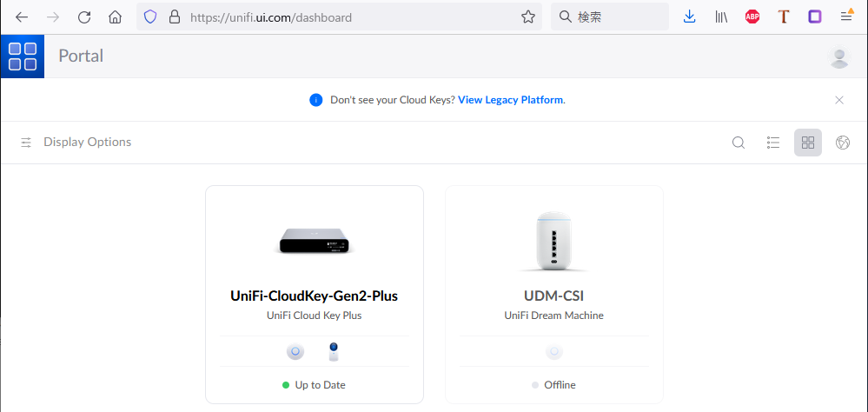The width and height of the screenshot is (868, 412).
Task: Click the purple square extension icon
Action: pos(814,17)
